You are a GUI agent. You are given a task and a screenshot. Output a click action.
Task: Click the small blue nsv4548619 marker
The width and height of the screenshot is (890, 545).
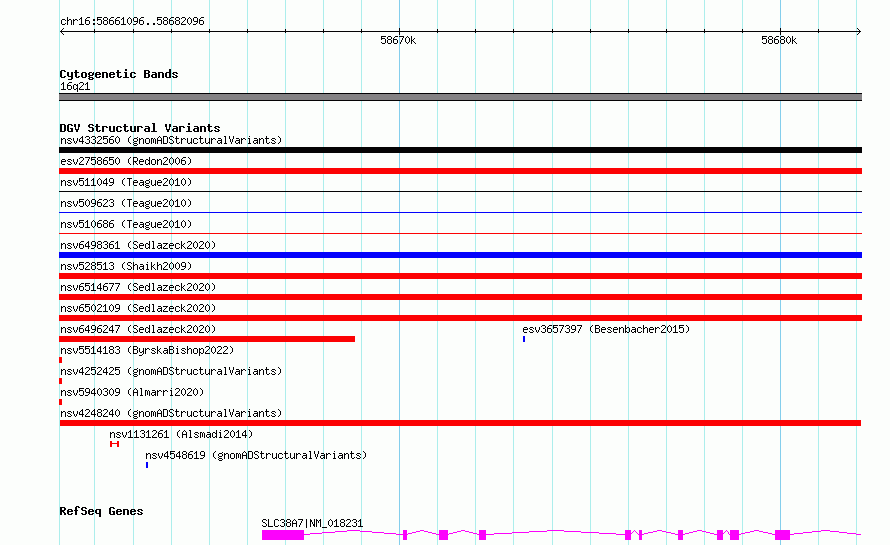click(x=147, y=465)
